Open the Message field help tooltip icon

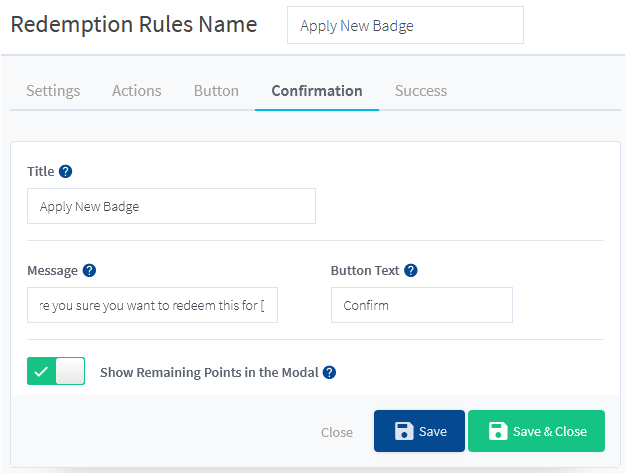pos(89,271)
